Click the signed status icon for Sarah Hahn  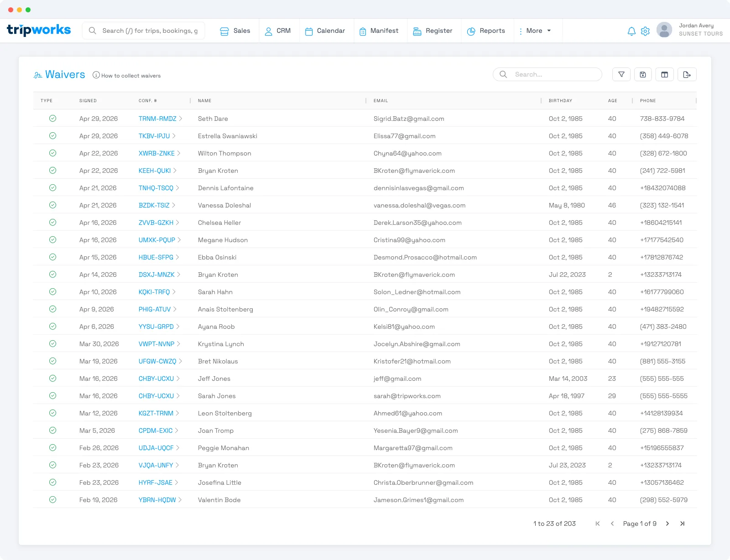tap(53, 292)
